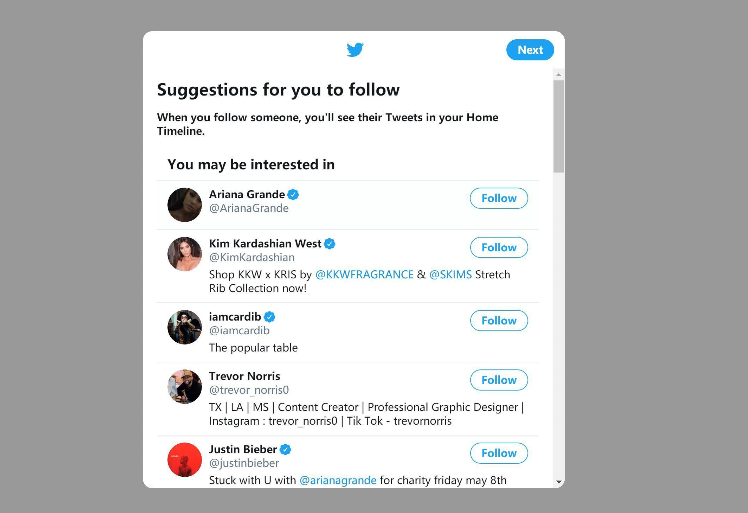Open Trevor Norris's profile avatar
Viewport: 748px width, 513px height.
tap(185, 387)
